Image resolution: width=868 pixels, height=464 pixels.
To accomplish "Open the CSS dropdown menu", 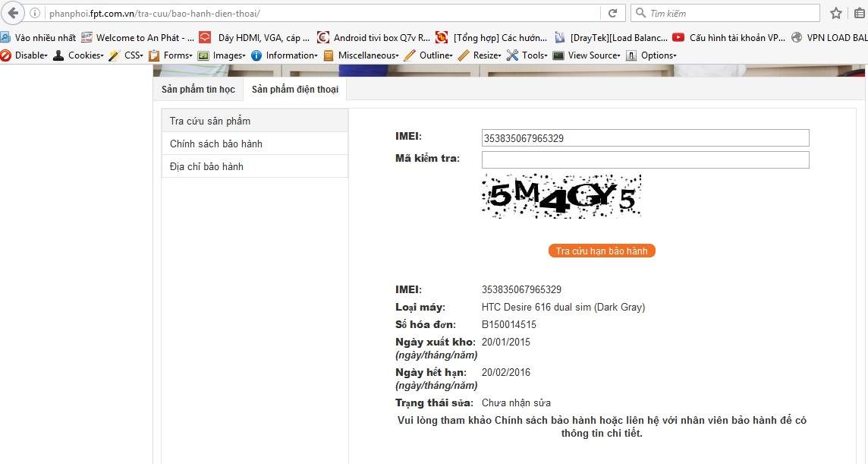I will coord(126,55).
